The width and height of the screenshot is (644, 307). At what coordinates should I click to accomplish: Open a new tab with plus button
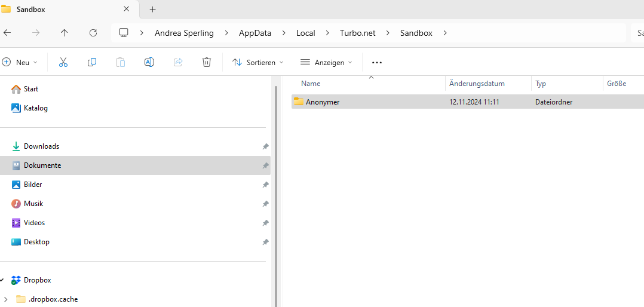[x=152, y=9]
